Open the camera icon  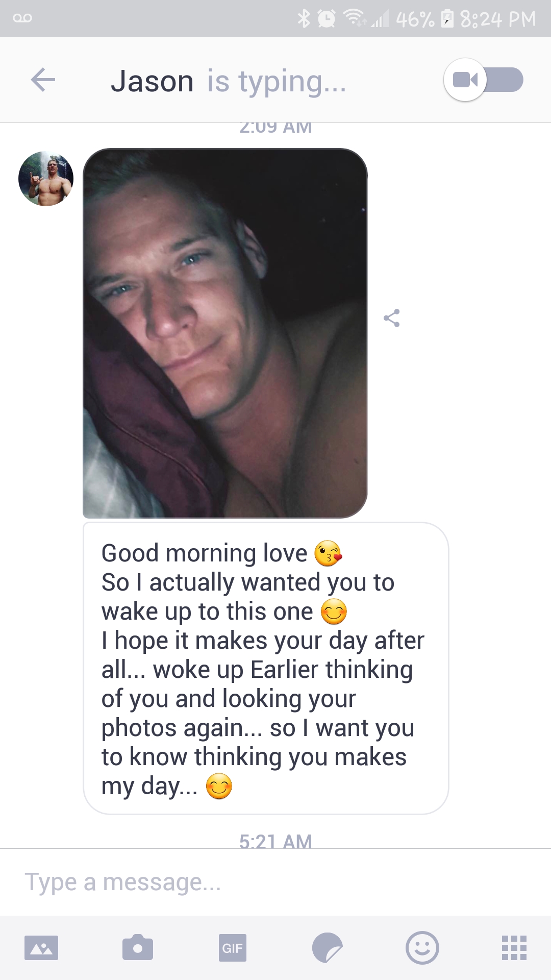pos(138,947)
